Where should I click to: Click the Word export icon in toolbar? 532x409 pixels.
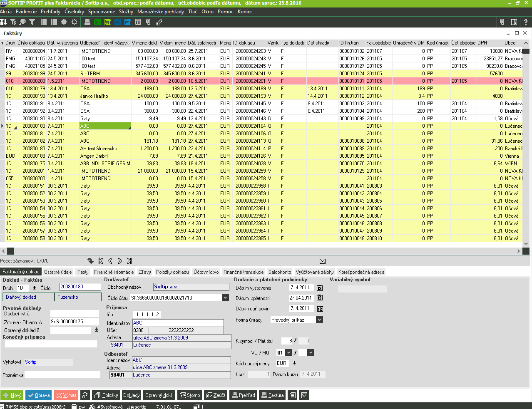click(x=117, y=22)
